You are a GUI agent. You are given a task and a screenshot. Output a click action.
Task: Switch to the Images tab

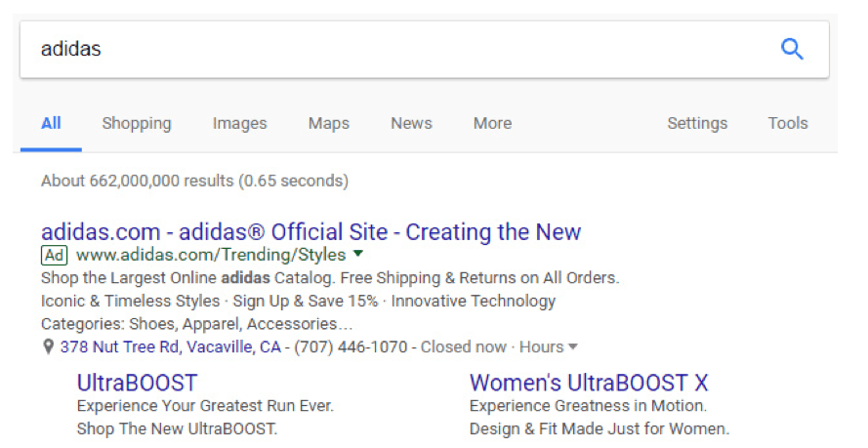tap(239, 123)
